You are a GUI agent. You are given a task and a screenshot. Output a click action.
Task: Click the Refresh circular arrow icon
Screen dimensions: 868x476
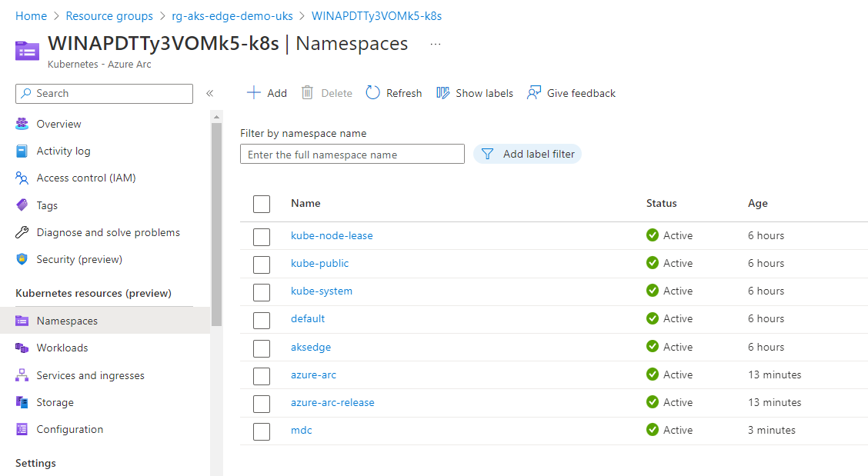click(373, 92)
